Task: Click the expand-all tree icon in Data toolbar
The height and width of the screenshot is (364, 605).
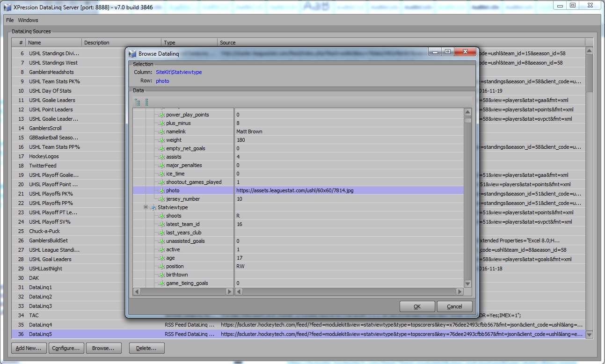Action: 137,102
